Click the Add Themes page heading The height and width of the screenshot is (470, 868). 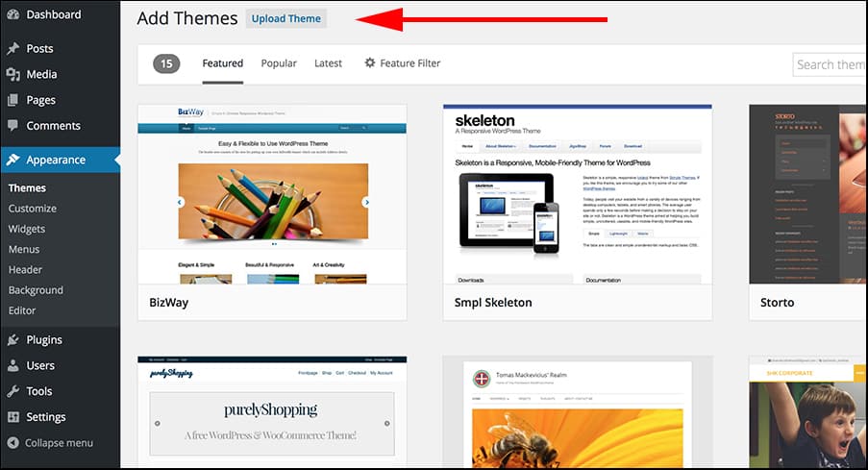187,18
